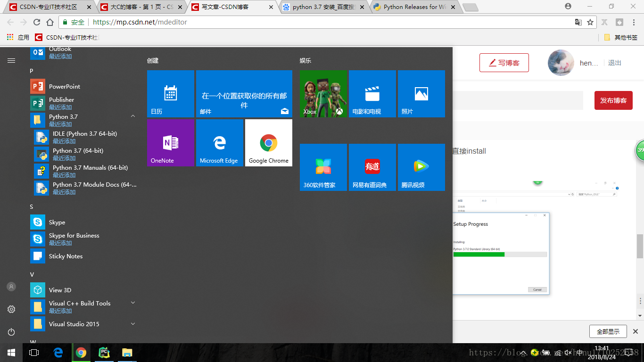Open the 网易有道词典 tile
This screenshot has height=362, width=644.
[372, 167]
